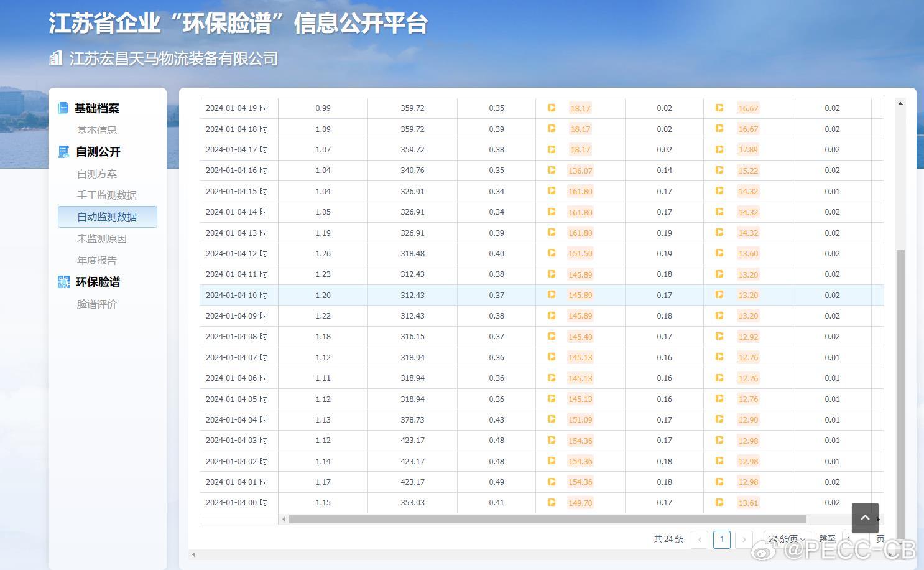This screenshot has width=924, height=570.
Task: Click the 环保脸谱 section heading
Action: 98,282
